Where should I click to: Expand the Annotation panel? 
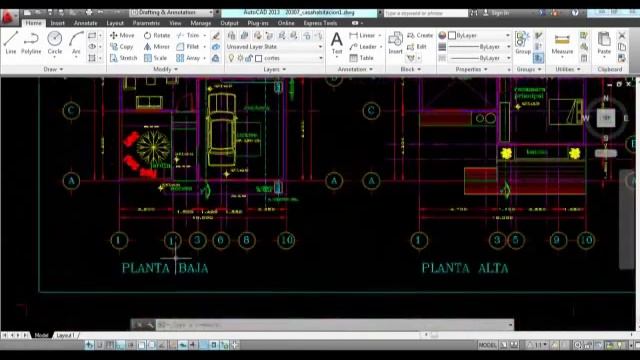pos(355,69)
